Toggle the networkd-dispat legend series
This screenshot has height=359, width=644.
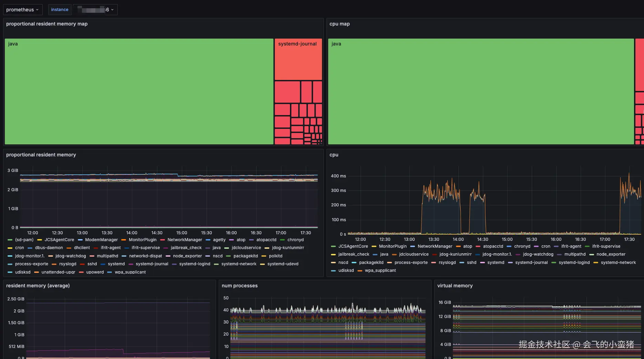pyautogui.click(x=145, y=256)
